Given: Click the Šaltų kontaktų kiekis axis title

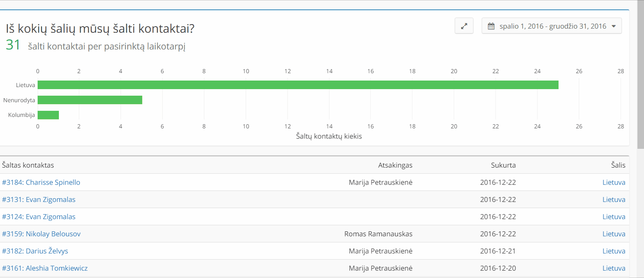Looking at the screenshot, I should tap(329, 136).
